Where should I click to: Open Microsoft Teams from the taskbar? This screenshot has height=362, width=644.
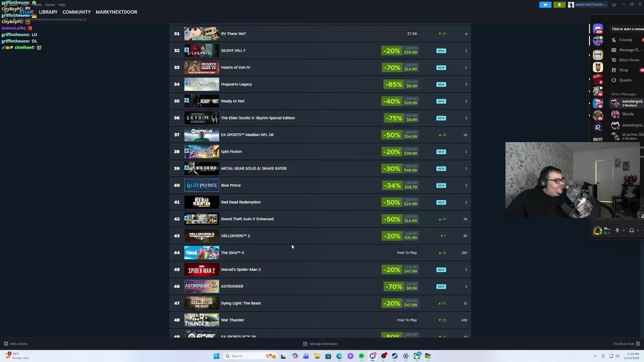[x=306, y=356]
